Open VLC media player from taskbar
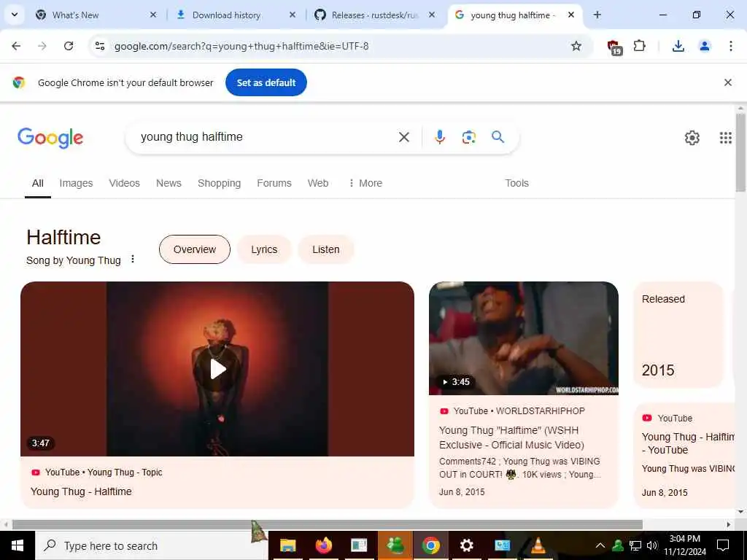The height and width of the screenshot is (560, 747). coord(538,545)
